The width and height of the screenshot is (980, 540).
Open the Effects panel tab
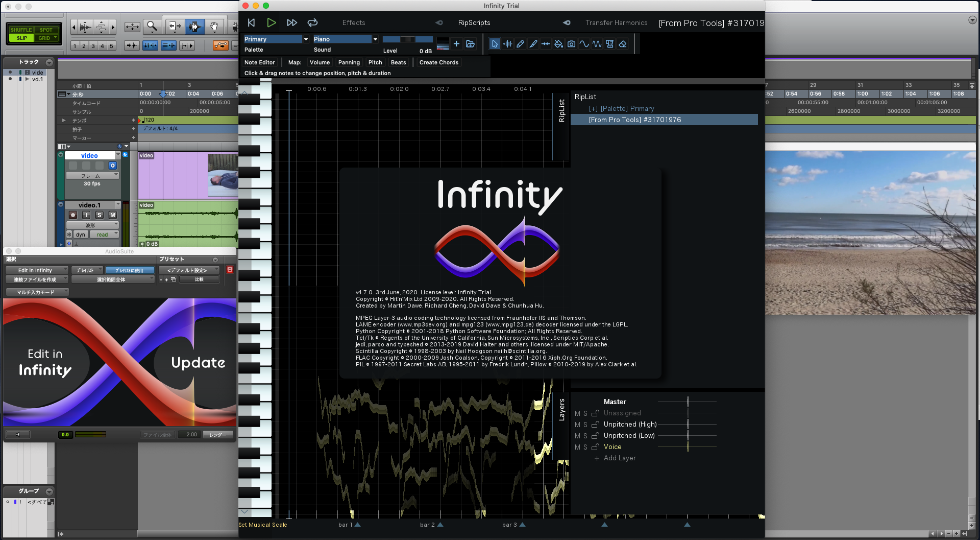coord(354,22)
